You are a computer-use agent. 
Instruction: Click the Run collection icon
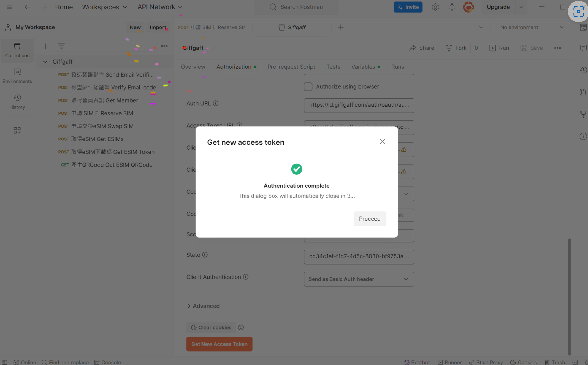pyautogui.click(x=493, y=48)
